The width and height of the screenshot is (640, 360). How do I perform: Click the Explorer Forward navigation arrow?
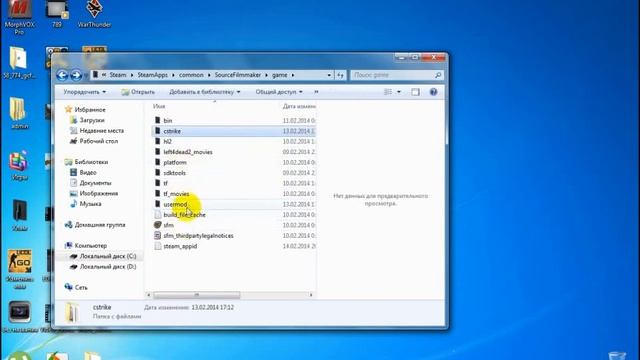pyautogui.click(x=76, y=75)
